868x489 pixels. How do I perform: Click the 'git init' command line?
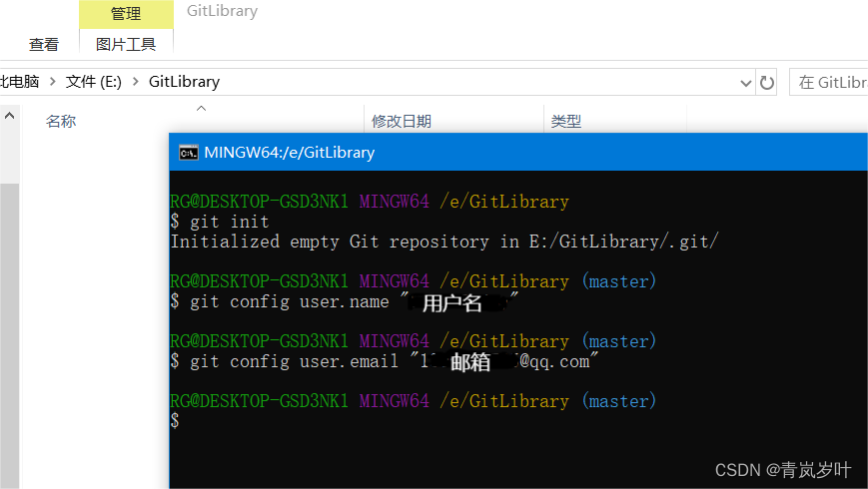coord(220,222)
